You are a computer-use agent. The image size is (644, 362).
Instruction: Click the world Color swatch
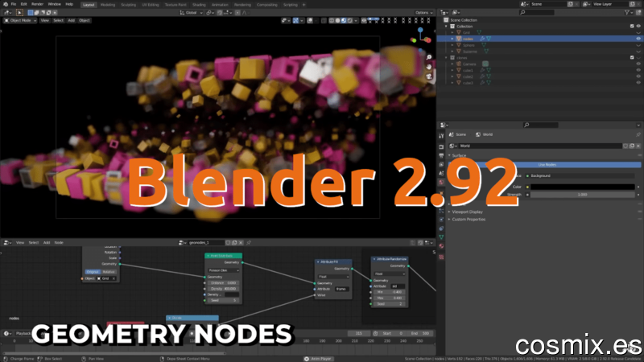(x=583, y=187)
